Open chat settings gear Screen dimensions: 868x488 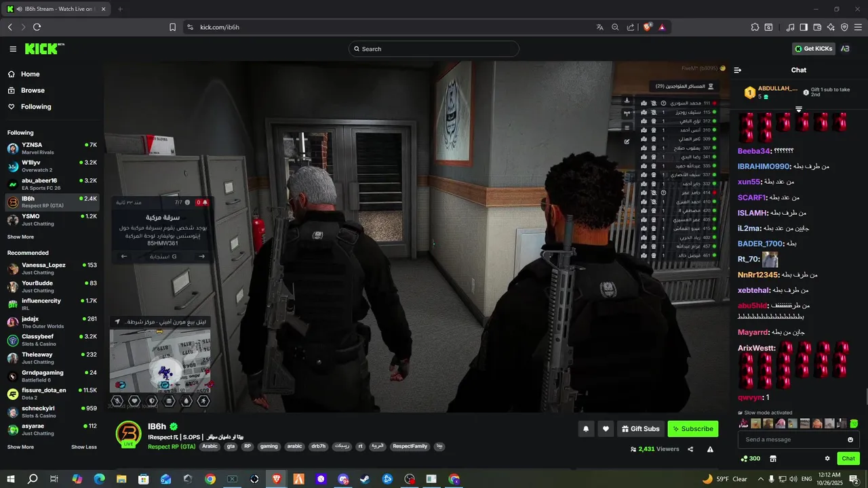pos(827,458)
